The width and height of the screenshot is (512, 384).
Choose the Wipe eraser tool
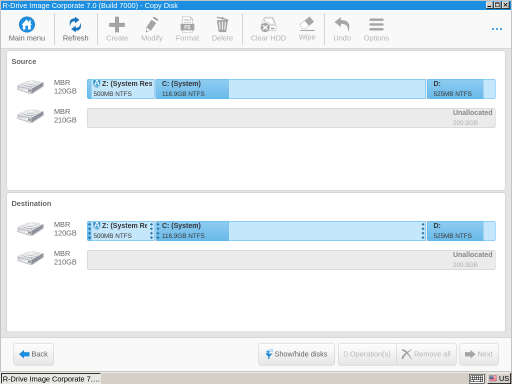pos(307,29)
